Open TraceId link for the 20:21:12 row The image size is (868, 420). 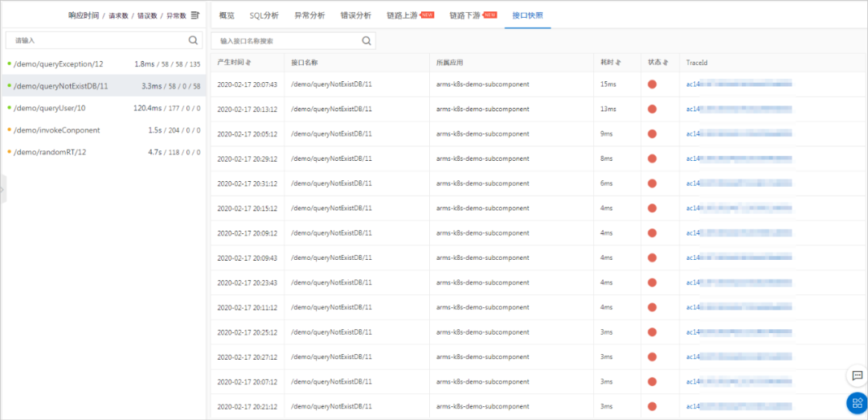pos(739,406)
